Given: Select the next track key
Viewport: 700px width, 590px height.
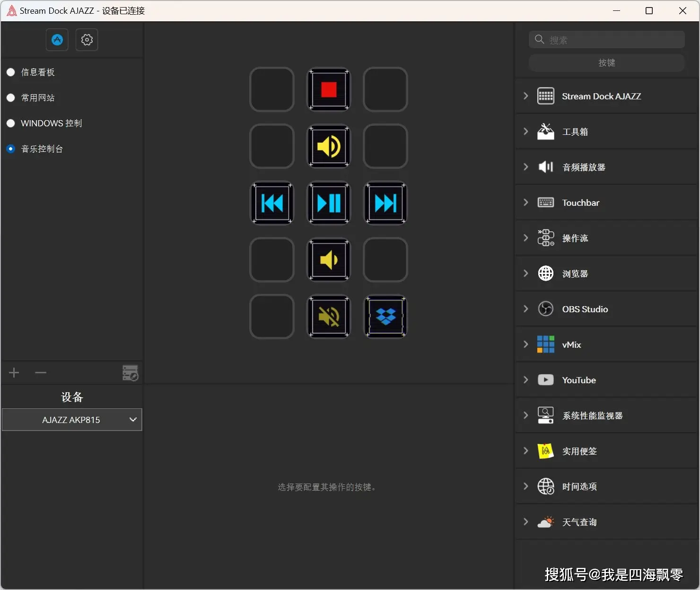Looking at the screenshot, I should click(x=385, y=203).
